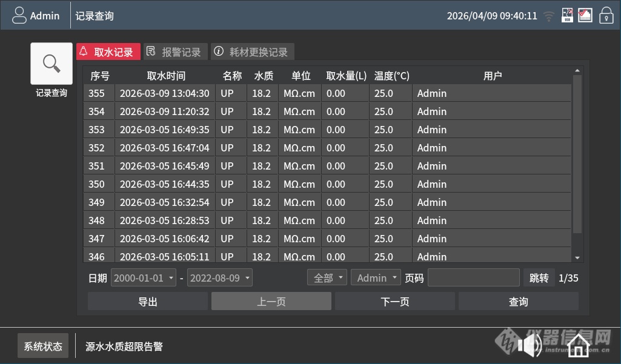The width and height of the screenshot is (621, 364).
Task: Click the UP name cell in row 355
Action: point(230,93)
